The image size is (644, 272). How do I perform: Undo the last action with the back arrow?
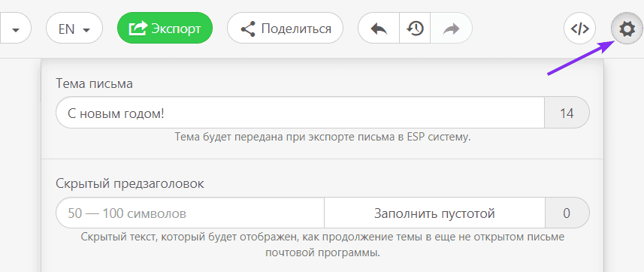click(379, 29)
